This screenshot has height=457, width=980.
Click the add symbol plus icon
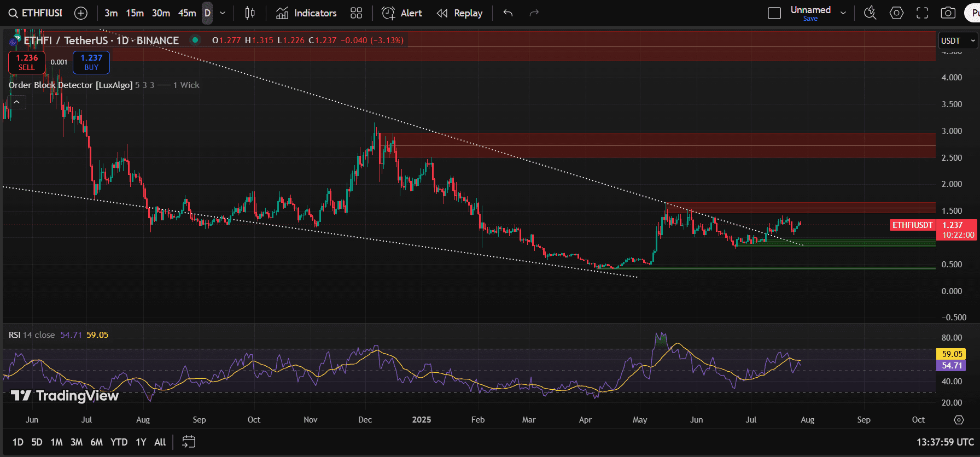point(80,13)
